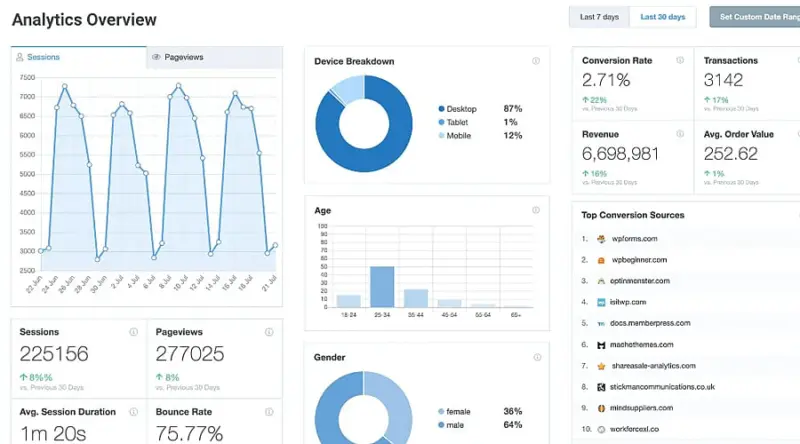
Task: Click the Desktop 87% percentage value
Action: pos(513,109)
